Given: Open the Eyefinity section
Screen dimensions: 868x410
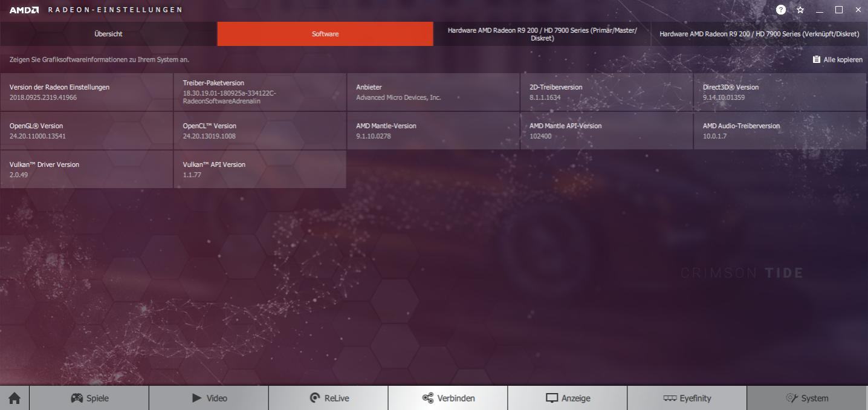Looking at the screenshot, I should (x=687, y=398).
